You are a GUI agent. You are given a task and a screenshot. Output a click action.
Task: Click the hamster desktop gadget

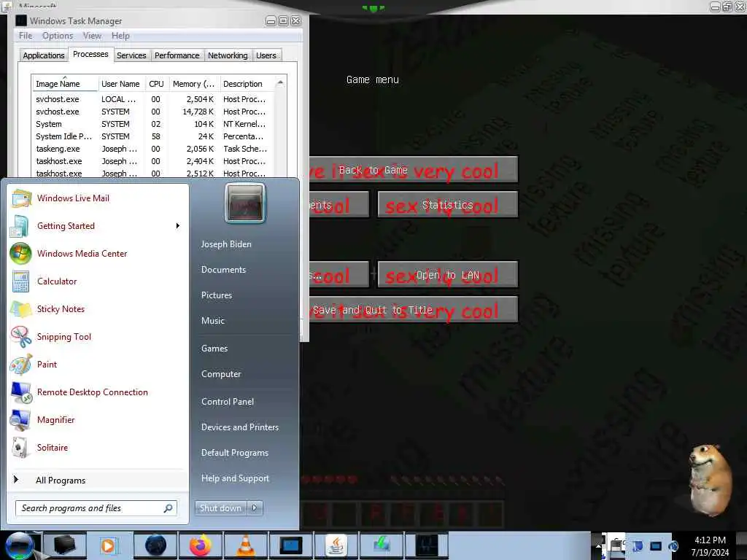pos(710,480)
